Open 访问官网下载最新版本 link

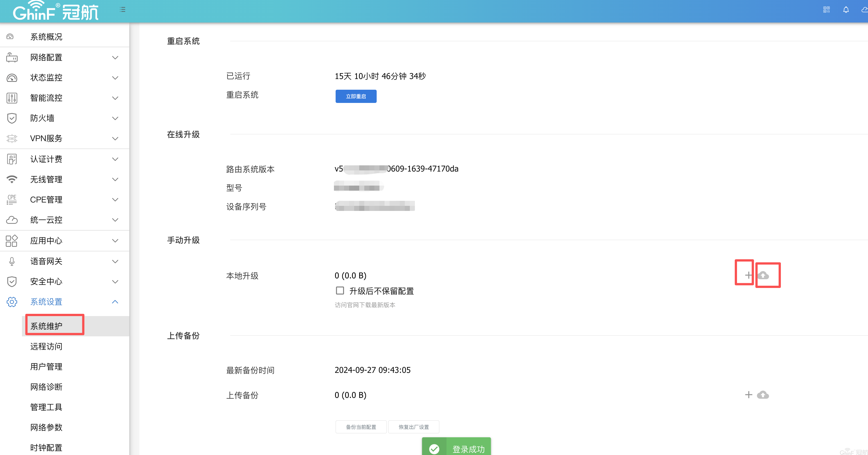[365, 305]
